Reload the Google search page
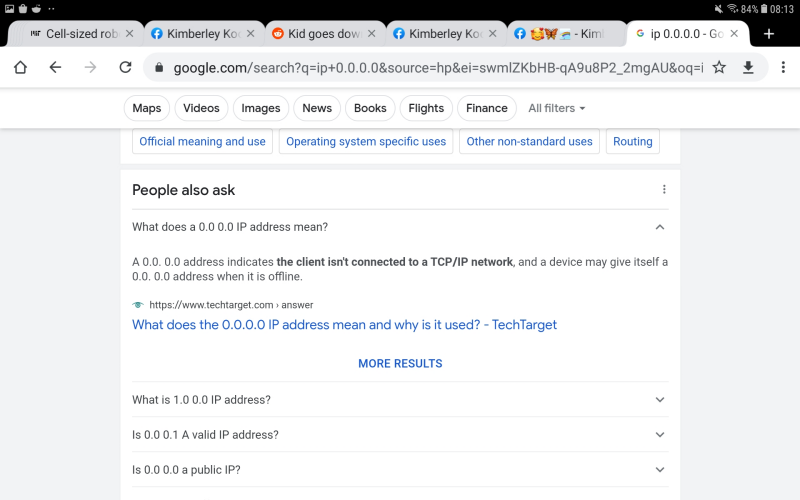 coord(126,67)
